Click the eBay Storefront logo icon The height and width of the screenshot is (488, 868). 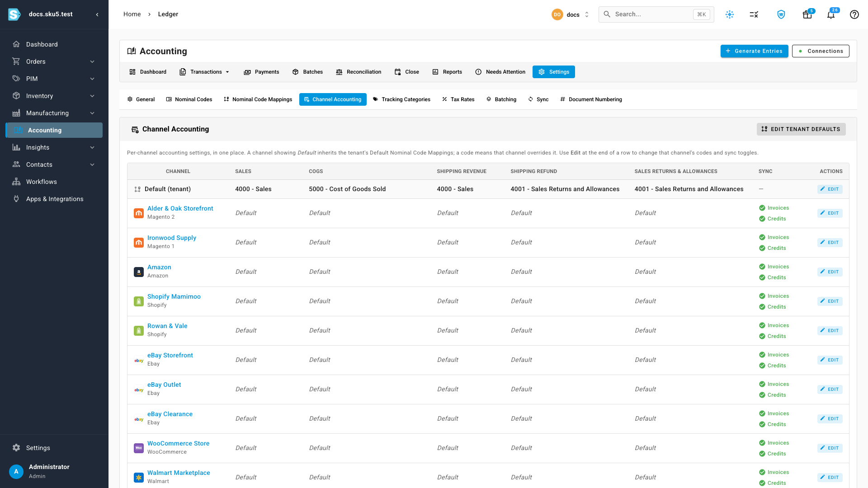point(139,360)
